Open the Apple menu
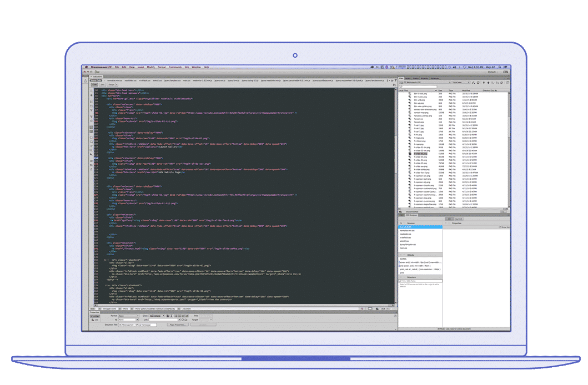Screen dimensions: 588x385 point(86,67)
